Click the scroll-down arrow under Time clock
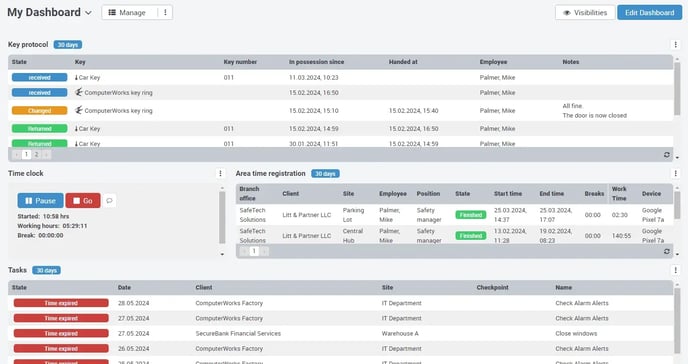The width and height of the screenshot is (688, 364). [x=222, y=254]
